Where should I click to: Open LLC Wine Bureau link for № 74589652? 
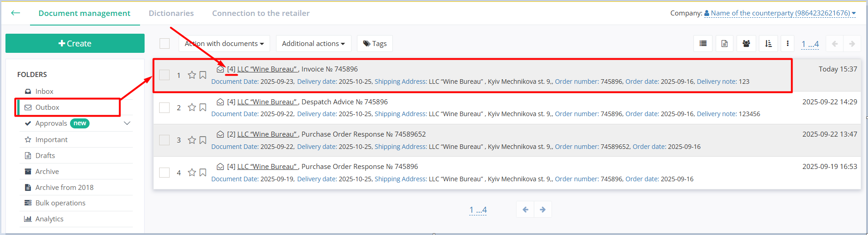point(267,134)
